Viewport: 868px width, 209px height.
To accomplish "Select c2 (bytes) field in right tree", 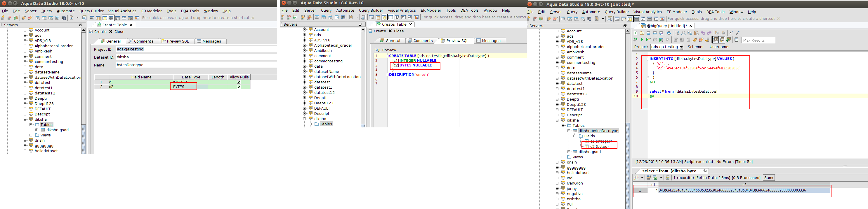I will 599,146.
